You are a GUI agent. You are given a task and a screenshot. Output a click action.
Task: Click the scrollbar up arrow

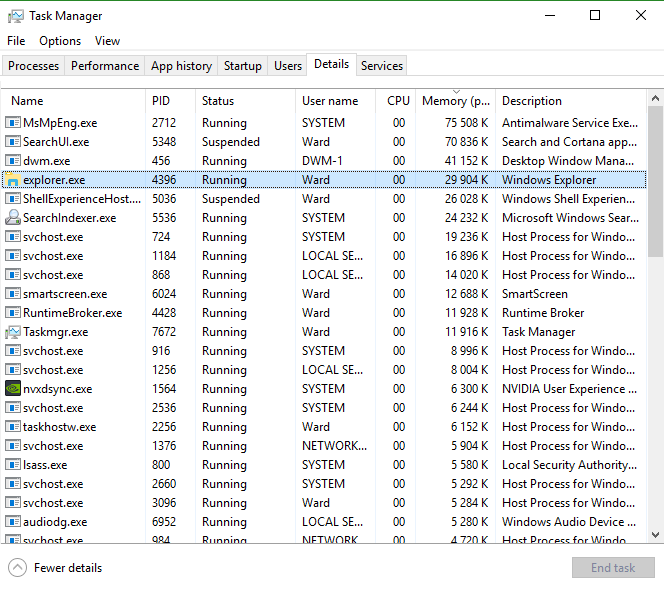(x=656, y=98)
